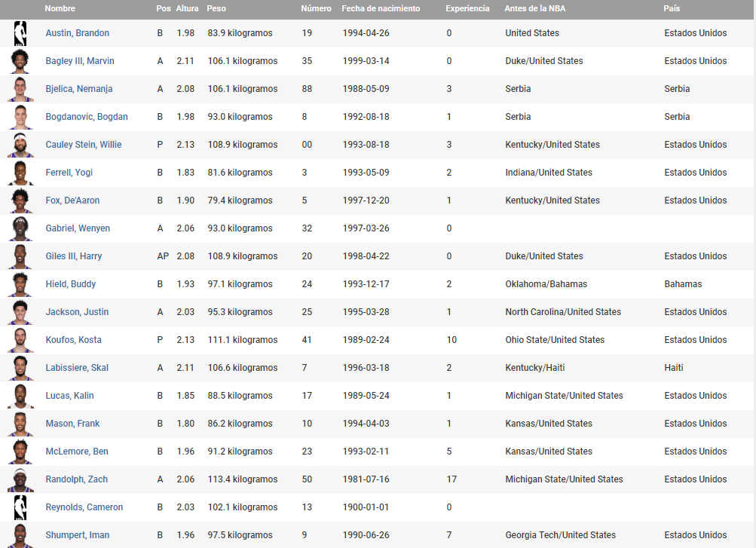Click Zach Randolph's headshot photo
This screenshot has width=756, height=548.
[x=20, y=479]
